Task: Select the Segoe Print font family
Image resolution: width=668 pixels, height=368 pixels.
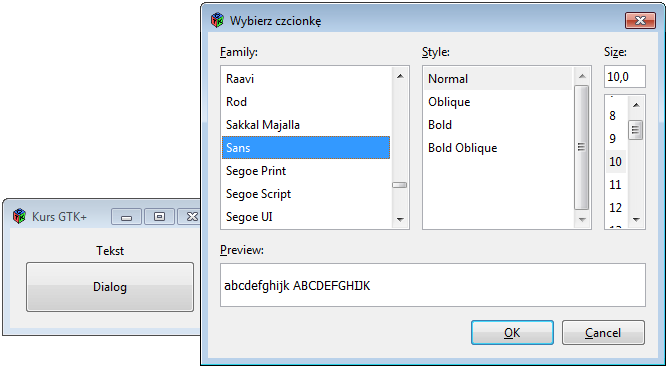Action: [306, 171]
